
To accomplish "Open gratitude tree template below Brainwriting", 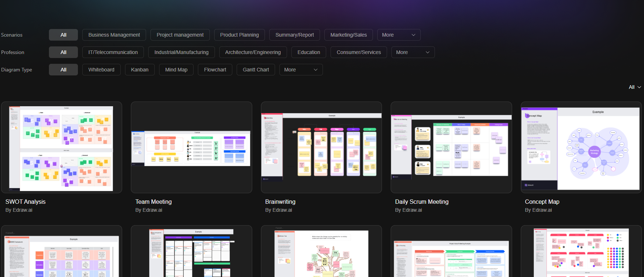I will tap(321, 251).
